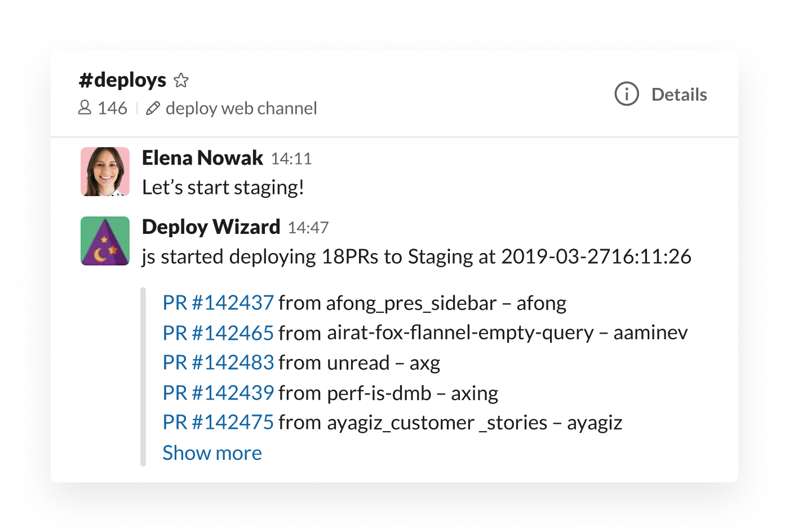Click the Details label
The width and height of the screenshot is (789, 532).
679,95
